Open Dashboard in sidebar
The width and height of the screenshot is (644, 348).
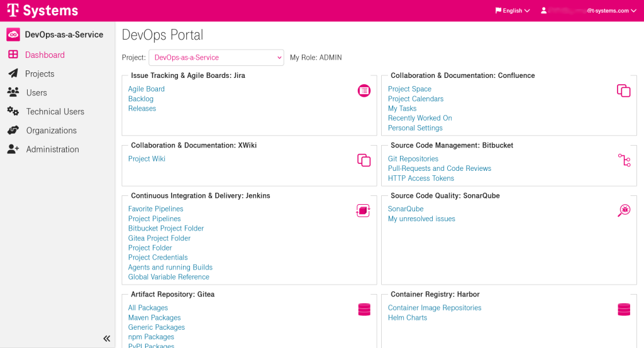pyautogui.click(x=45, y=55)
